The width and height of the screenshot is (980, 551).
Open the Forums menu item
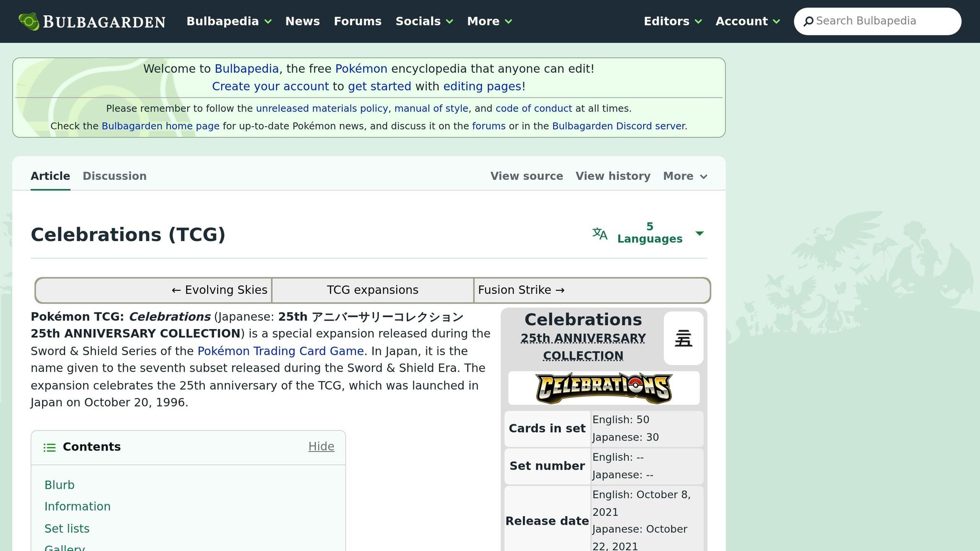tap(357, 22)
